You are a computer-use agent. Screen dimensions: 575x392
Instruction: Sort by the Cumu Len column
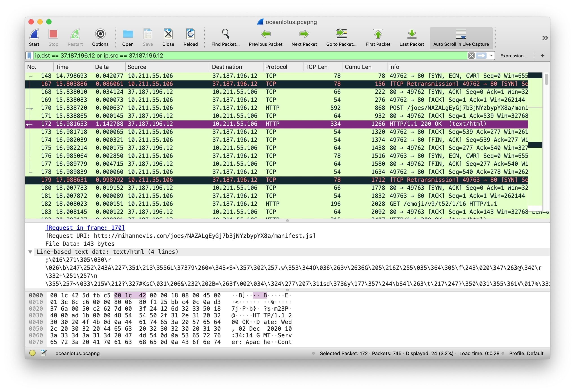click(x=358, y=67)
